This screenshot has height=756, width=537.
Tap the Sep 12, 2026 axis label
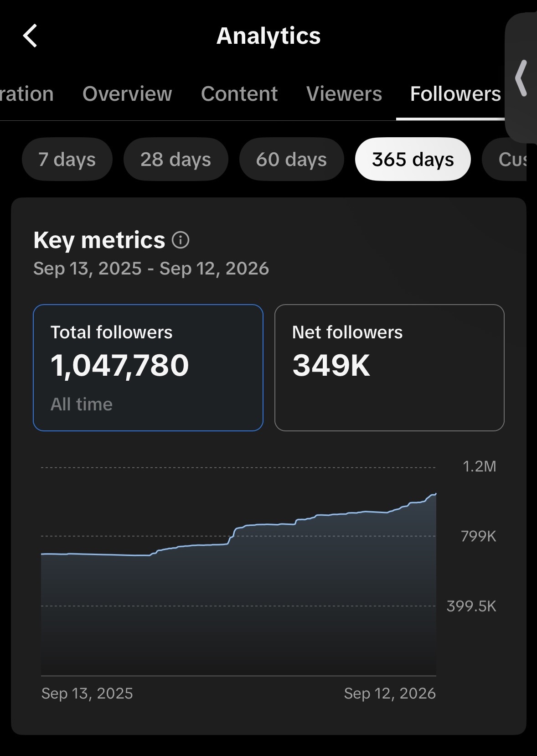pos(390,693)
